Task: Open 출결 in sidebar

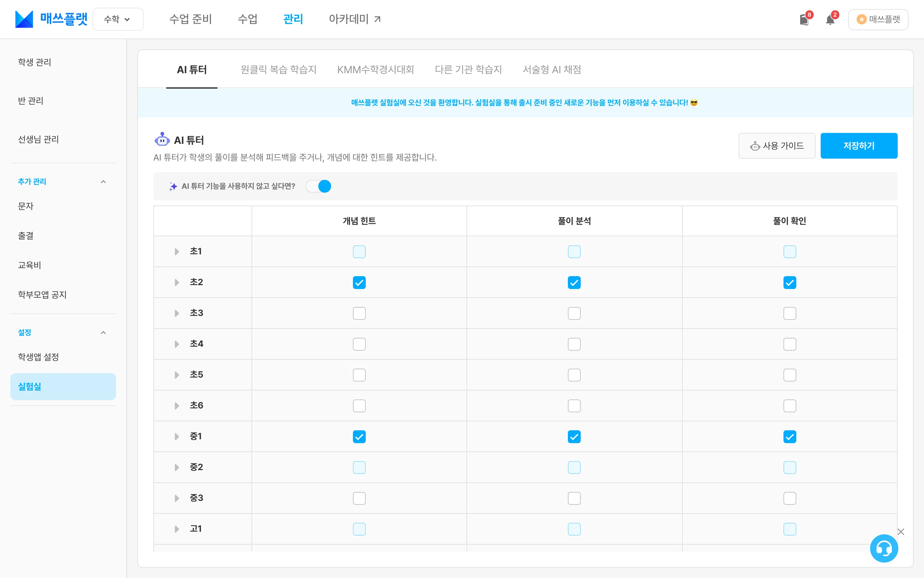Action: pyautogui.click(x=26, y=235)
